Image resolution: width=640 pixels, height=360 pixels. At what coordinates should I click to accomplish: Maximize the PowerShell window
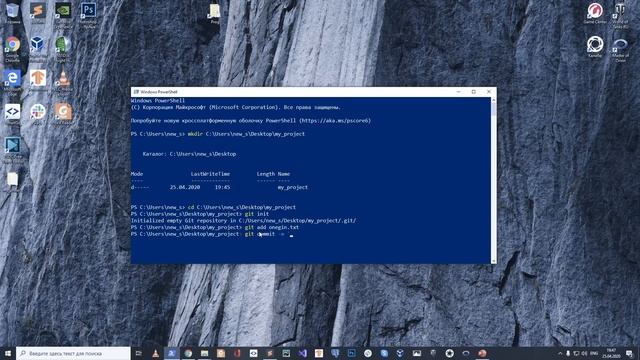[473, 92]
